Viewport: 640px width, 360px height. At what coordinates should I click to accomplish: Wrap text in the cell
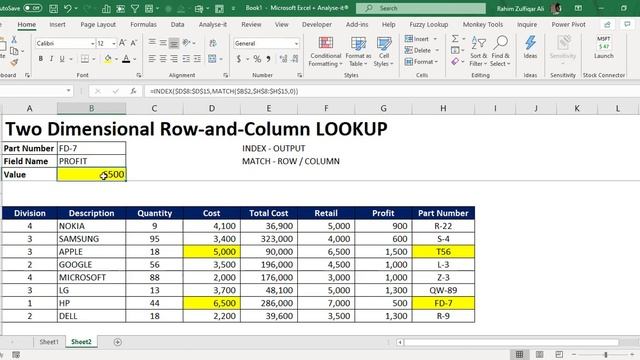(213, 43)
